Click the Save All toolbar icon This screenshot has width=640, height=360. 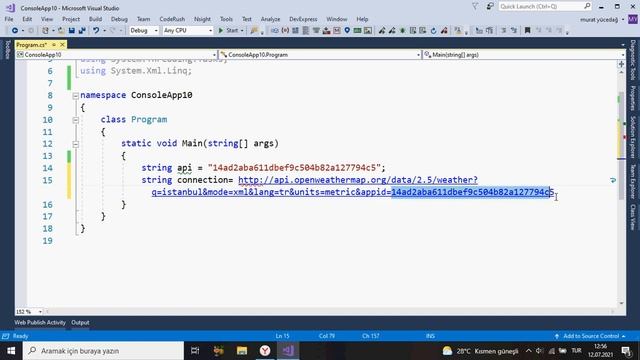[x=82, y=31]
